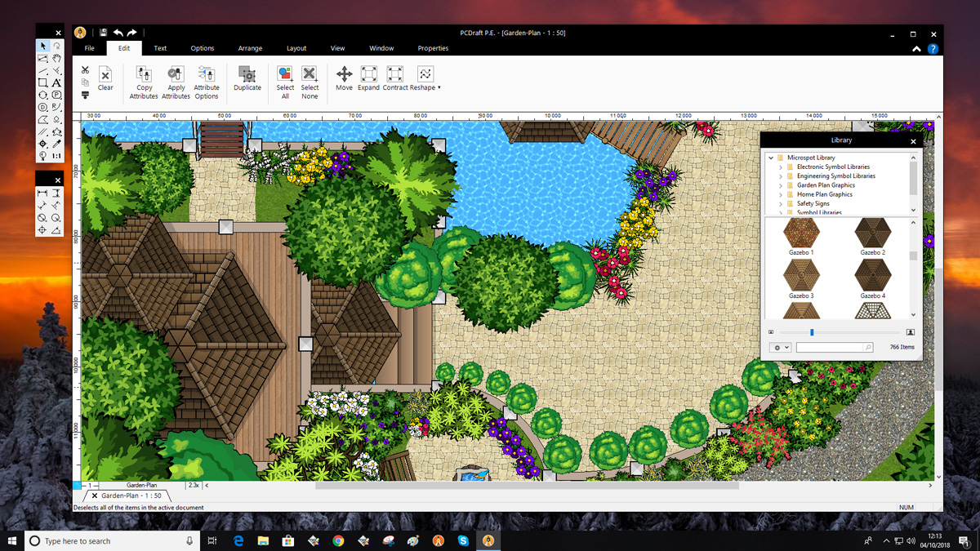
Task: Open Attribute Options in the ribbon
Action: tap(207, 74)
